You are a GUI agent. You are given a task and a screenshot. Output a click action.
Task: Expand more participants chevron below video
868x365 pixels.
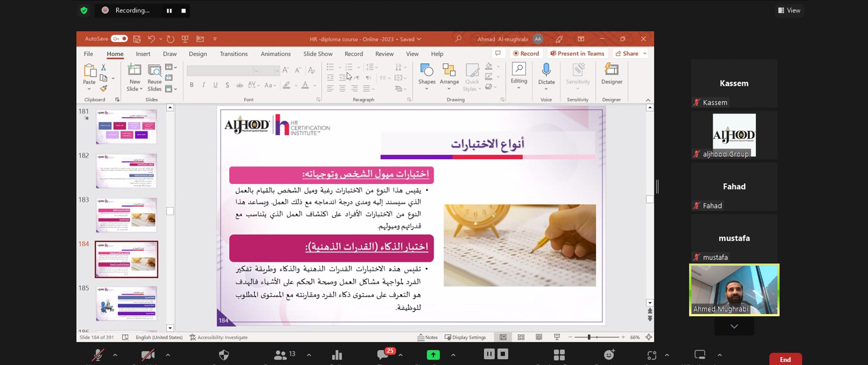pos(734,327)
